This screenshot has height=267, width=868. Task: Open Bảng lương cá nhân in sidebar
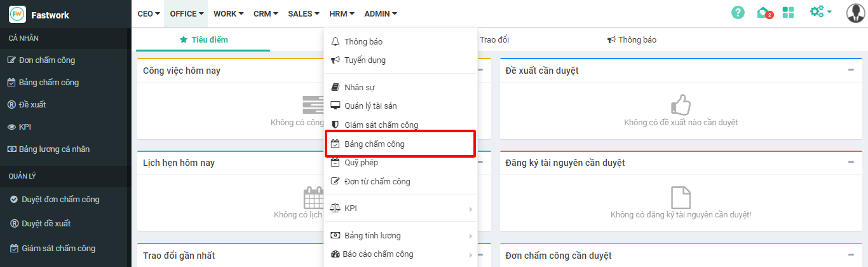[x=54, y=149]
